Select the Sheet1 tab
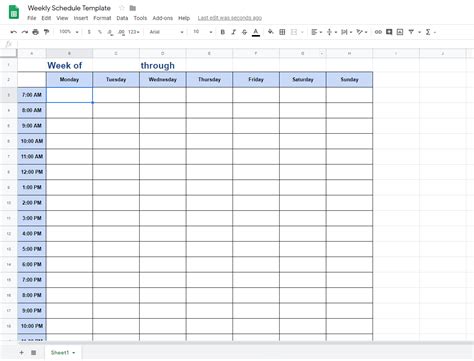474x361 pixels. [x=63, y=352]
